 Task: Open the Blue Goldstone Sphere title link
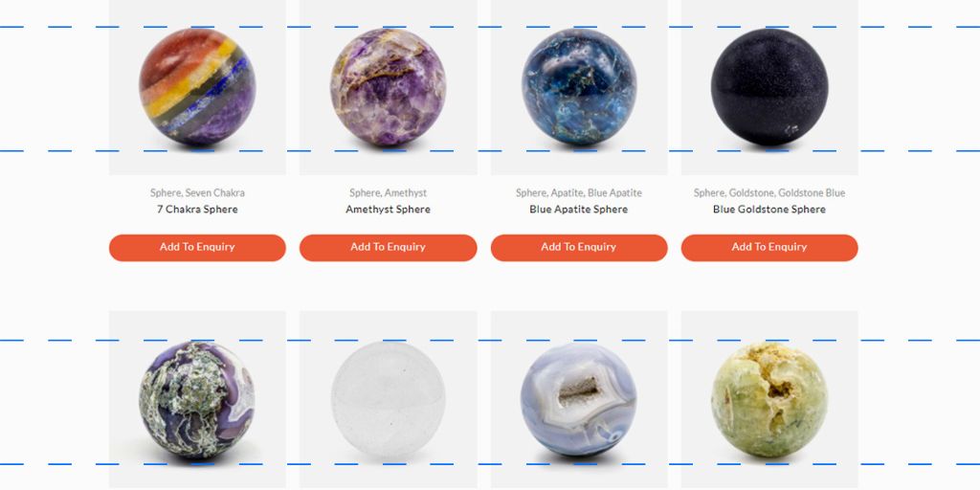click(769, 210)
